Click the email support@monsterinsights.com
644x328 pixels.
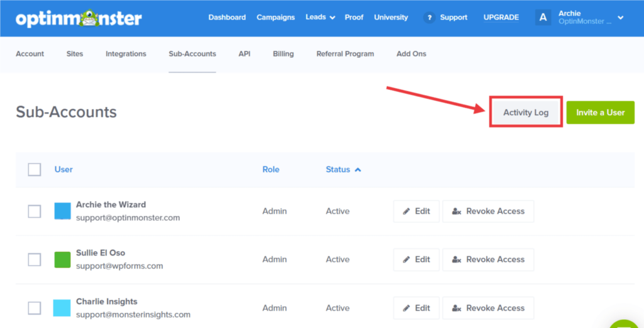pyautogui.click(x=133, y=315)
